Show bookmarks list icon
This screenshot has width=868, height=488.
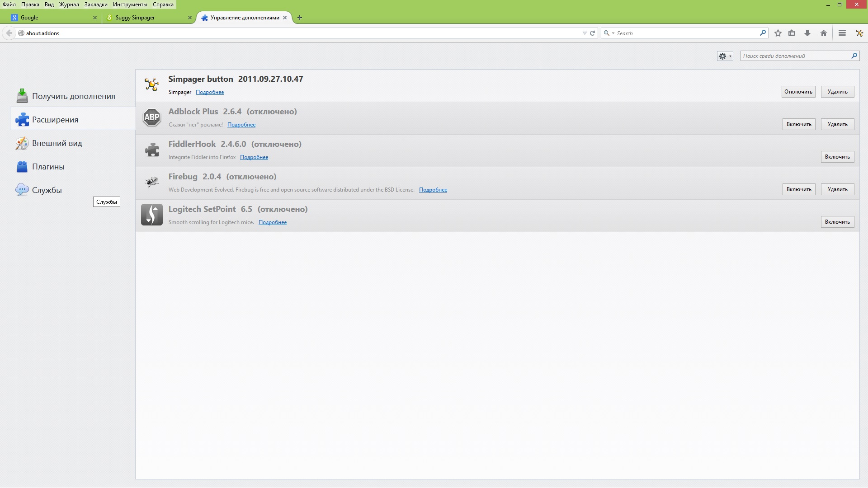click(x=792, y=33)
